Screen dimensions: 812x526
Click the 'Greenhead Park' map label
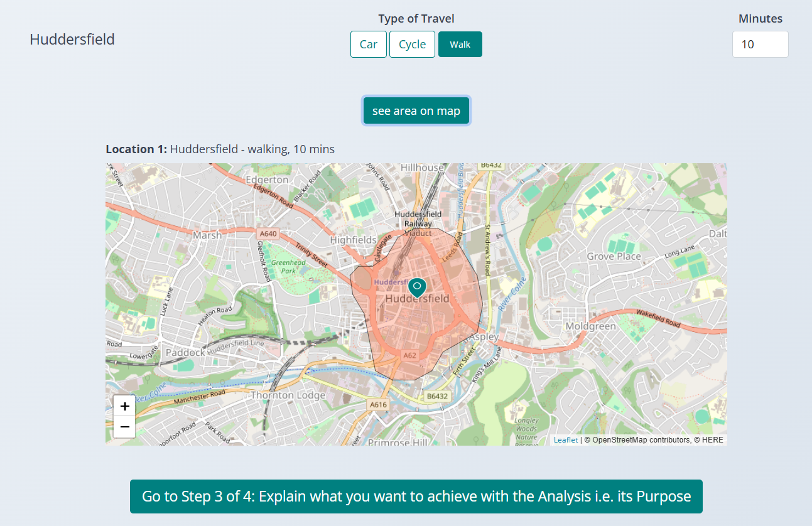[288, 267]
